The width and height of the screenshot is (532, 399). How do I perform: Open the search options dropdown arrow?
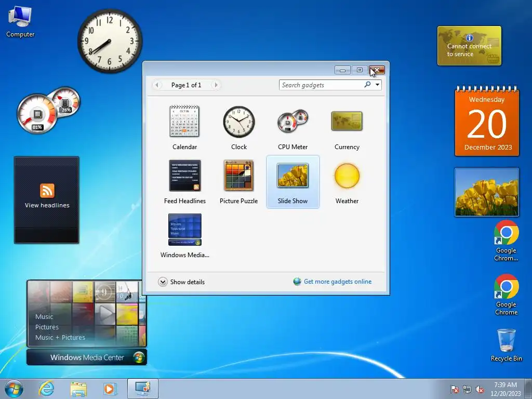coord(377,85)
